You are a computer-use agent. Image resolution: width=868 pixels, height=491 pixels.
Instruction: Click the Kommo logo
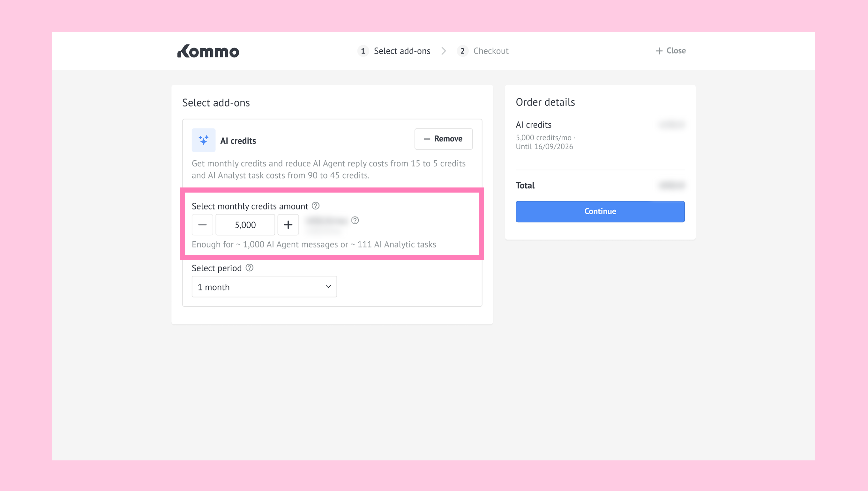click(x=208, y=51)
